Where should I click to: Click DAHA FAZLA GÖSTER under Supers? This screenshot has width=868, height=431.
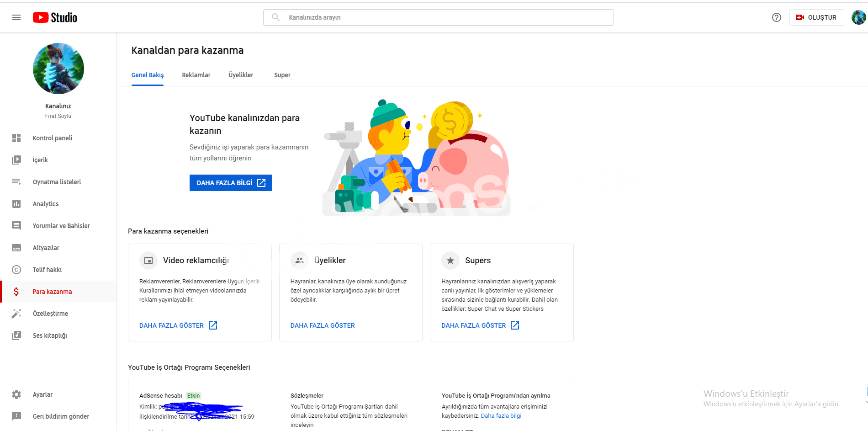click(474, 325)
